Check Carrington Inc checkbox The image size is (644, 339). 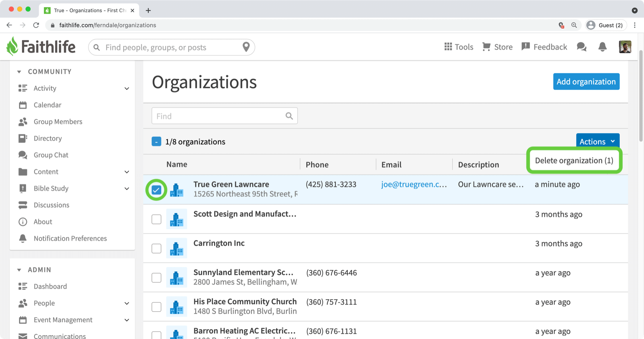point(156,248)
